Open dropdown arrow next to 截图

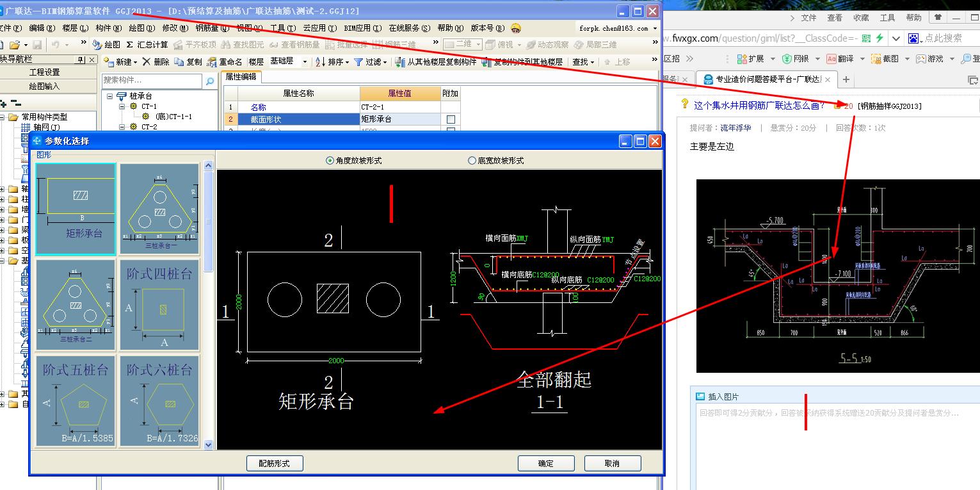coord(906,58)
